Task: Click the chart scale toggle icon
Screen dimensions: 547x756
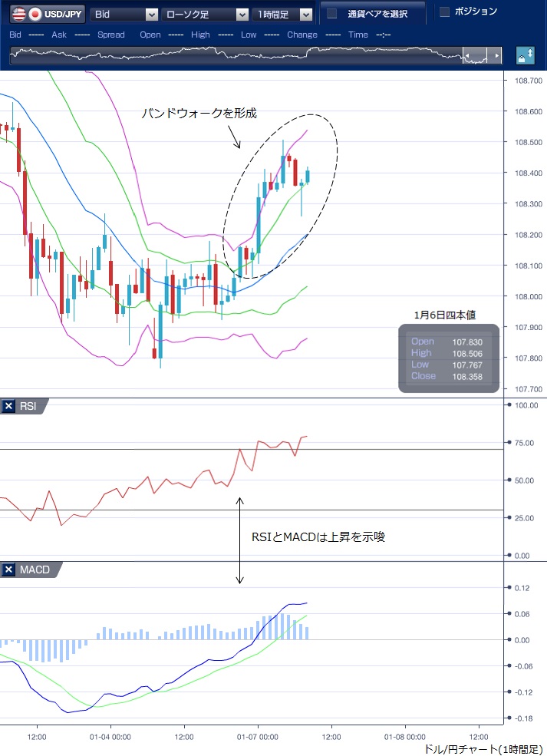Action: coord(526,57)
